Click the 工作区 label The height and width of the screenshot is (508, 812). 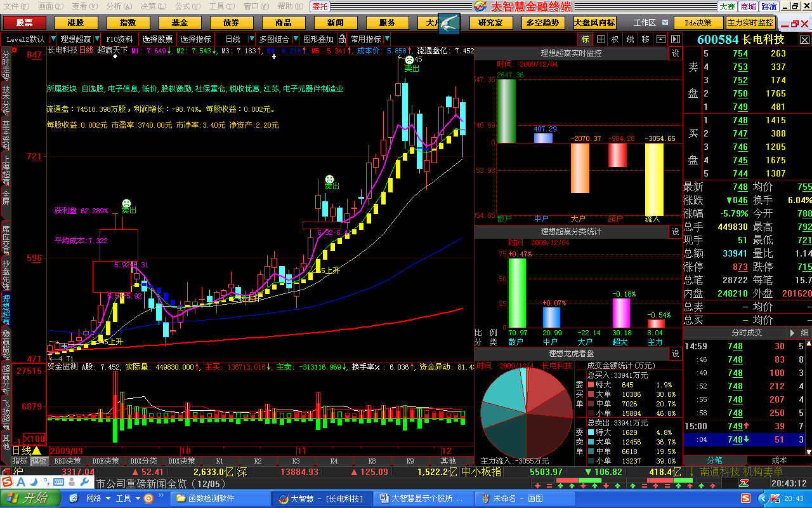645,23
